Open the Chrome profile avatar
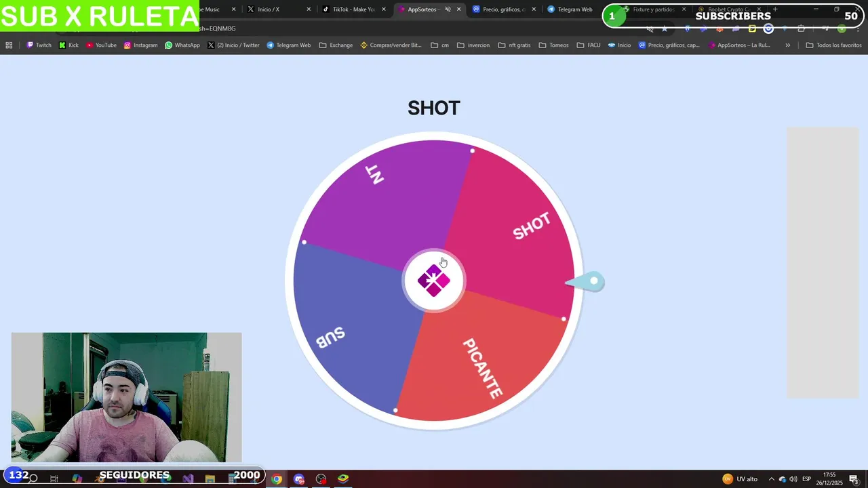 point(842,28)
